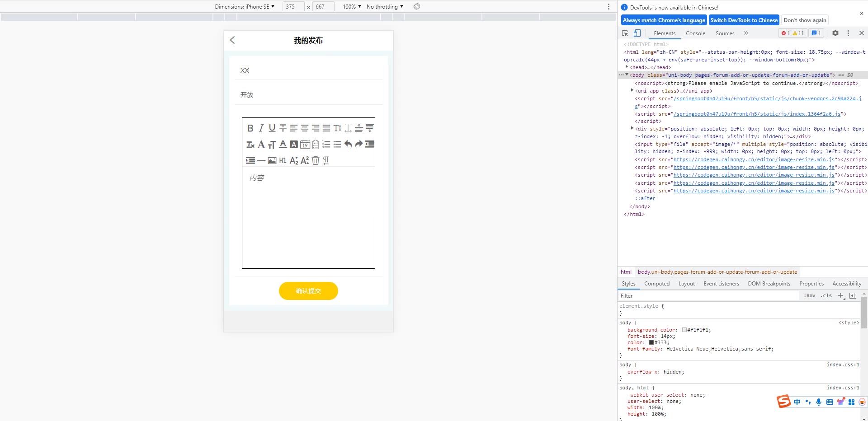Viewport: 868px width, 421px height.
Task: Toggle the device toolbar icon in DevTools
Action: coord(637,33)
